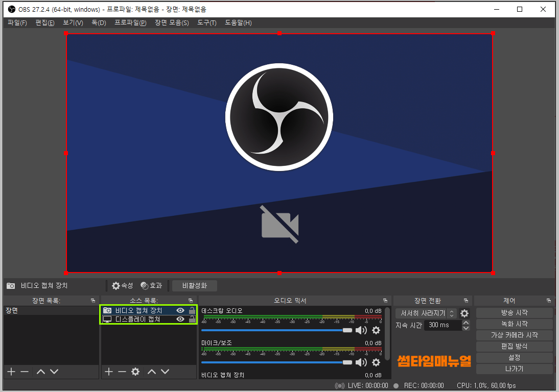Toggle lock of 디스플레이 캡쳐 source
This screenshot has height=392, width=559.
tap(192, 319)
